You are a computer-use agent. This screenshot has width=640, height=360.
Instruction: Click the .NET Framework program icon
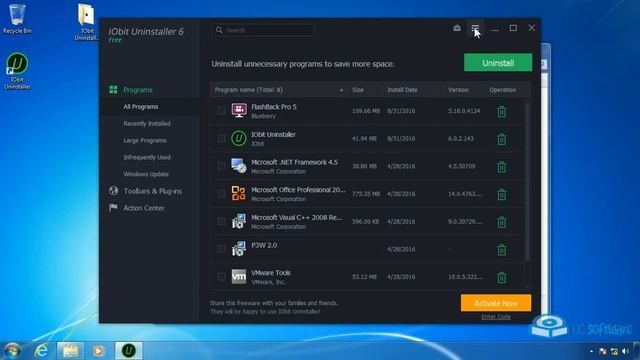pyautogui.click(x=239, y=166)
